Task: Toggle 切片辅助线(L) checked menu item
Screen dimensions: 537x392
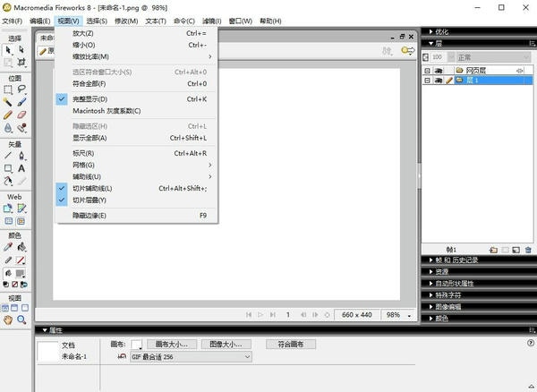Action: pos(136,188)
